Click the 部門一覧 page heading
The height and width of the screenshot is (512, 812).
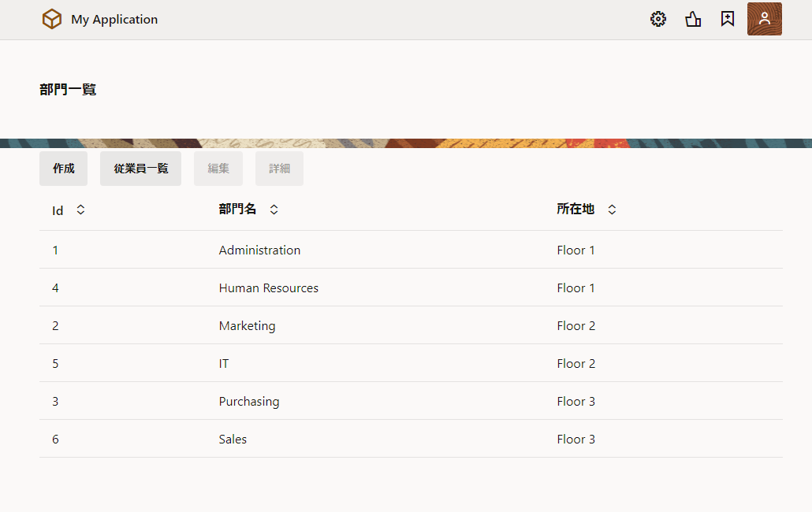[68, 90]
